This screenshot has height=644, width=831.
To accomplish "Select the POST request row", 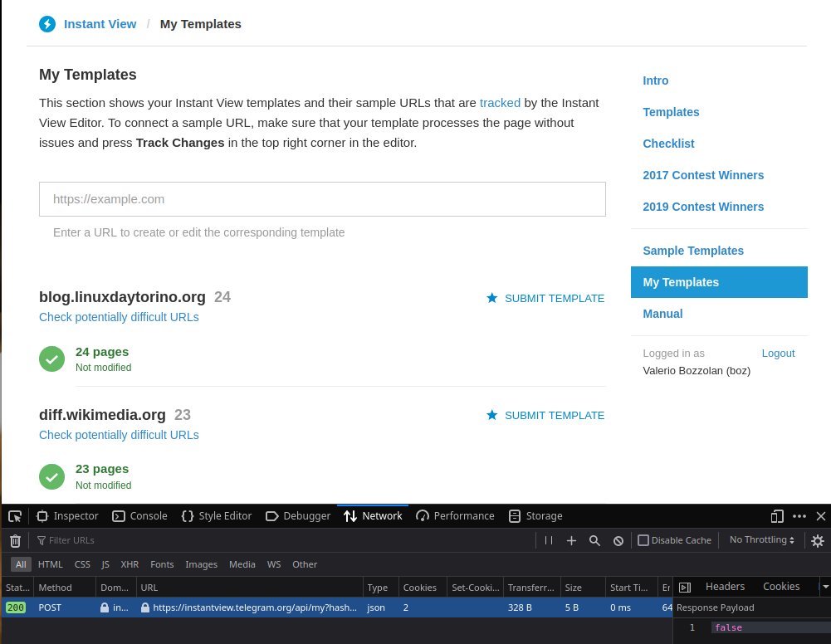I will click(337, 607).
